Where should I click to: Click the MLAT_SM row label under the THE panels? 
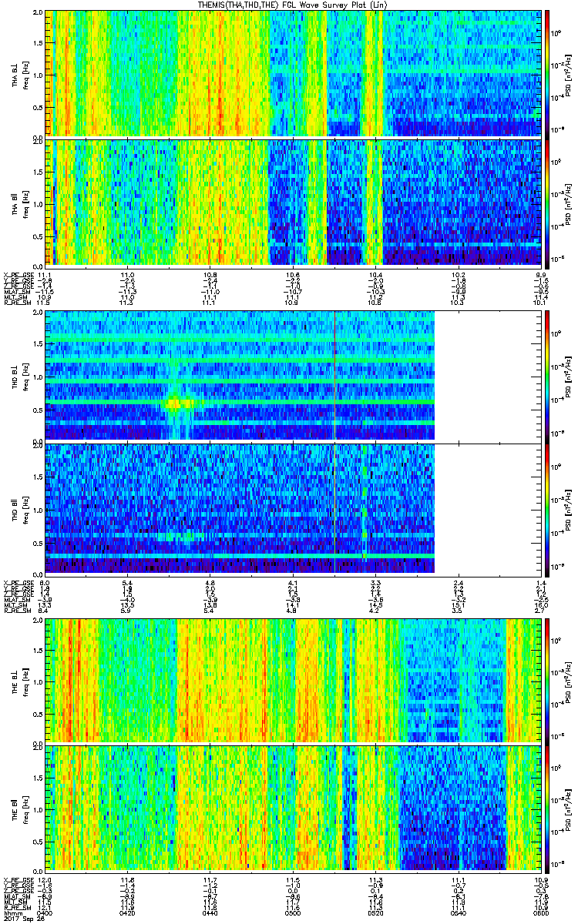point(16,897)
